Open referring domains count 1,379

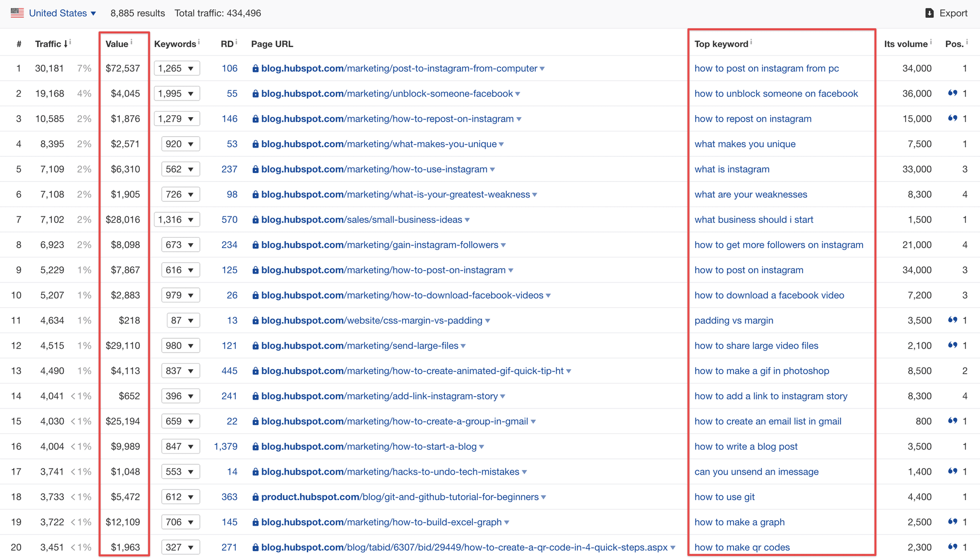click(225, 447)
